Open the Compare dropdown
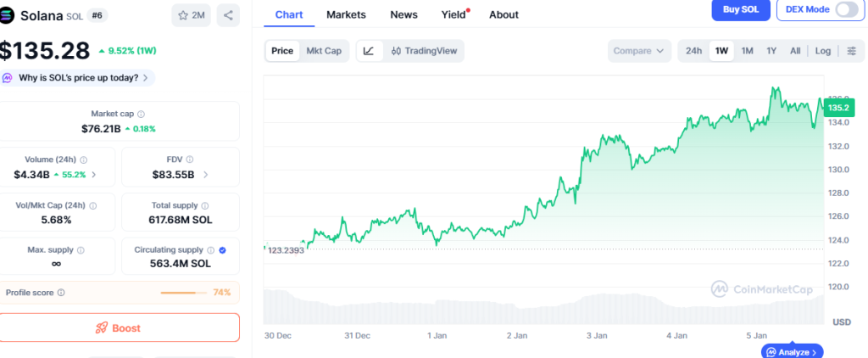Image resolution: width=868 pixels, height=358 pixels. point(639,51)
